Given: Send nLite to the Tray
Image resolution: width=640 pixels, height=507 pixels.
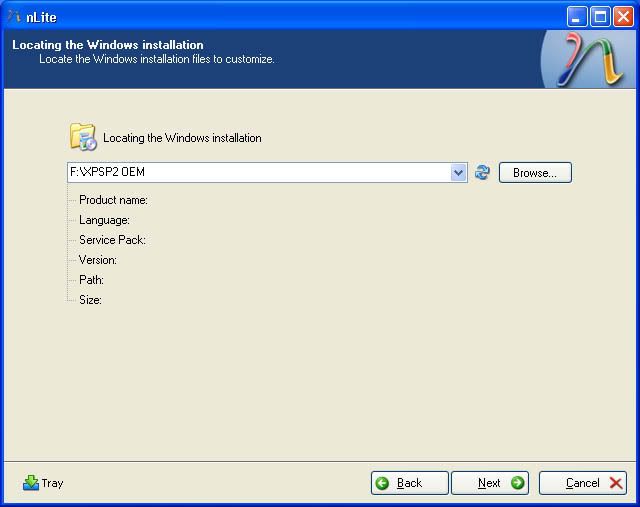Looking at the screenshot, I should [43, 483].
